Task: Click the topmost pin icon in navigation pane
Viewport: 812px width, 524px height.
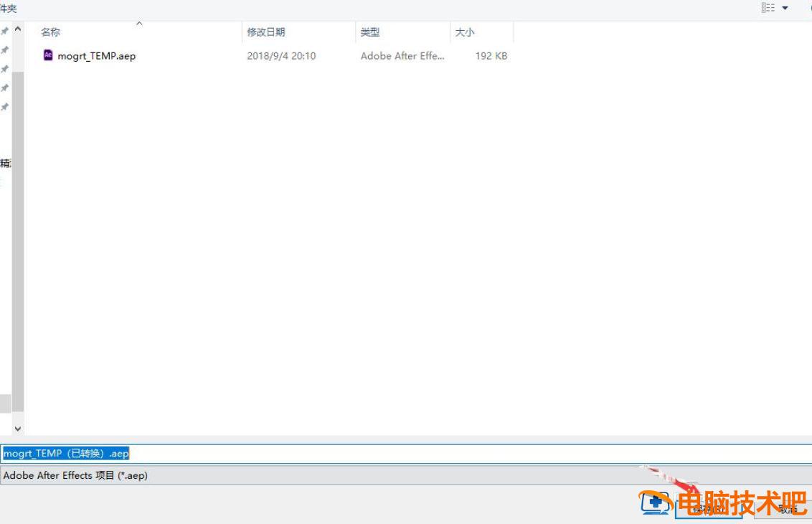Action: click(5, 31)
